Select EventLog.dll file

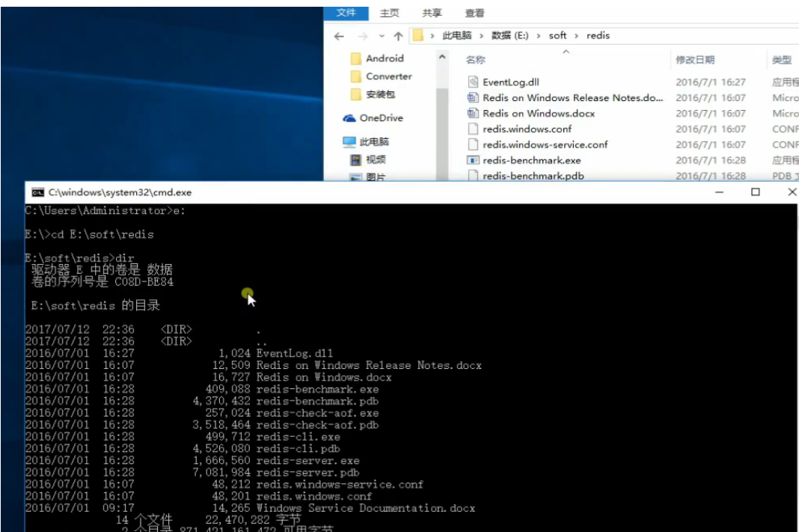tap(510, 82)
